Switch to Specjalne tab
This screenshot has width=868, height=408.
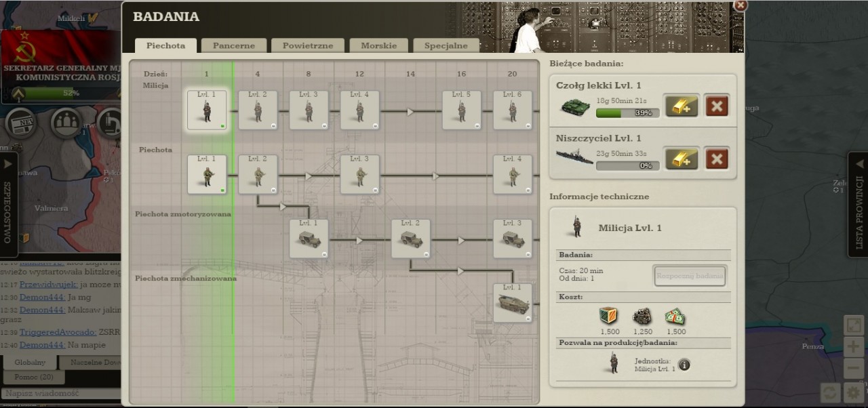(x=446, y=45)
